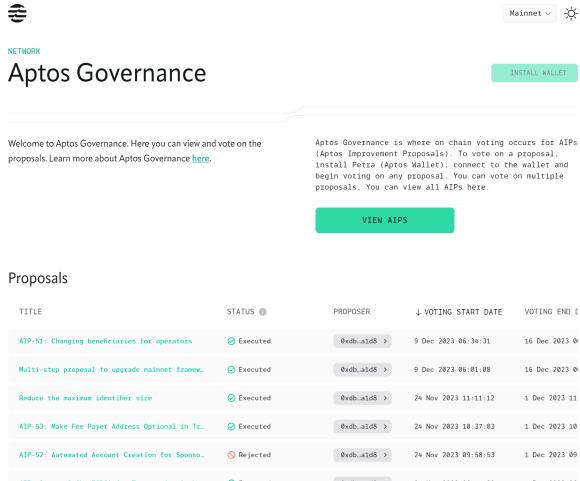Viewport: 580px width, 481px height.
Task: Click proposer address chip in AIP-52 row
Action: pyautogui.click(x=362, y=455)
